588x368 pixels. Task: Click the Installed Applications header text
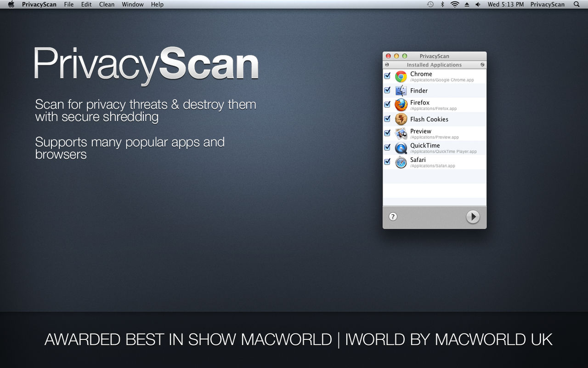tap(434, 65)
